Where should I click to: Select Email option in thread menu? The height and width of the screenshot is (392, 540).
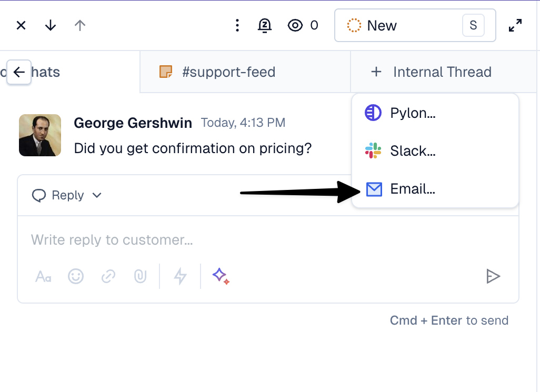[x=413, y=189]
